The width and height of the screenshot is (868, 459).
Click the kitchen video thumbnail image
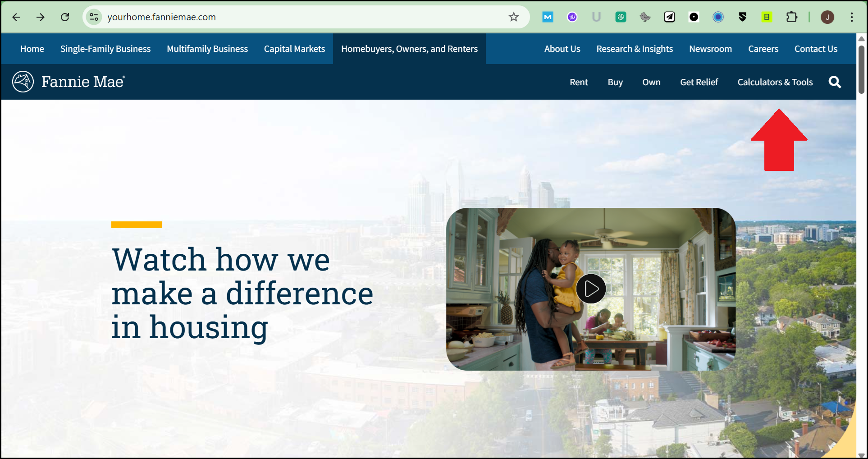(591, 289)
